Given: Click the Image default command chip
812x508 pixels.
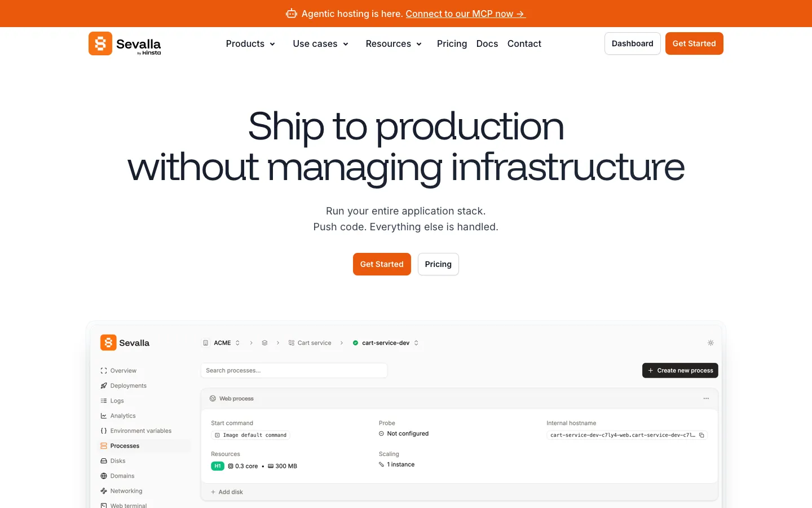Looking at the screenshot, I should click(x=250, y=435).
